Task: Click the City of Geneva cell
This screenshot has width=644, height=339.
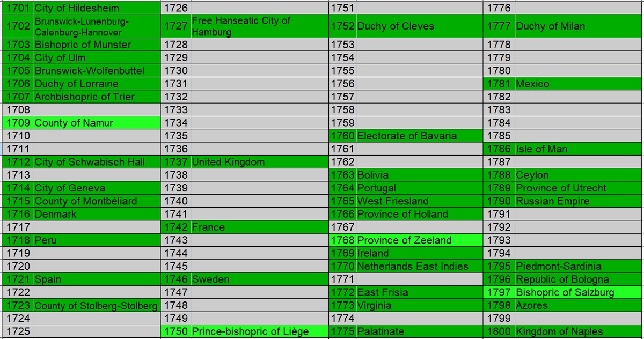Action: tap(97, 188)
